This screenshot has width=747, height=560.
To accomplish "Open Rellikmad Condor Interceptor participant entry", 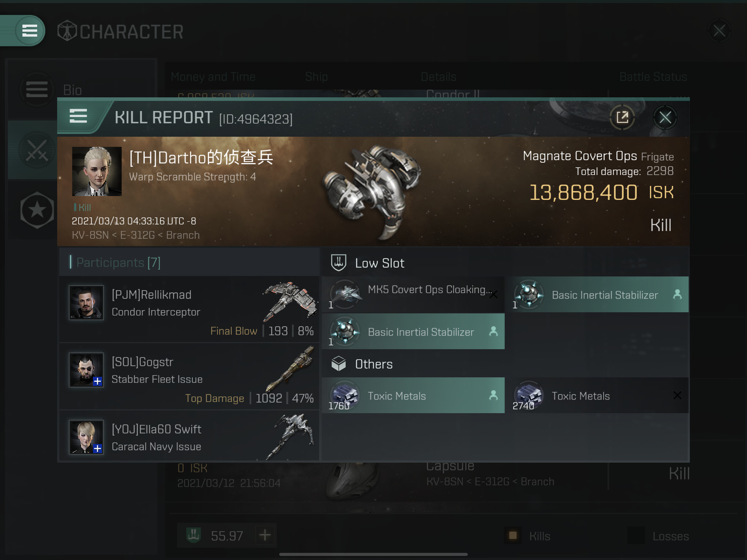I will 189,309.
